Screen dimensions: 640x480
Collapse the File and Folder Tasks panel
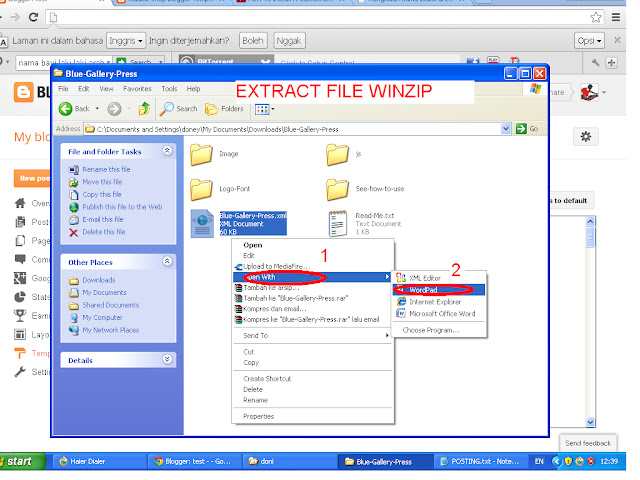click(x=167, y=151)
